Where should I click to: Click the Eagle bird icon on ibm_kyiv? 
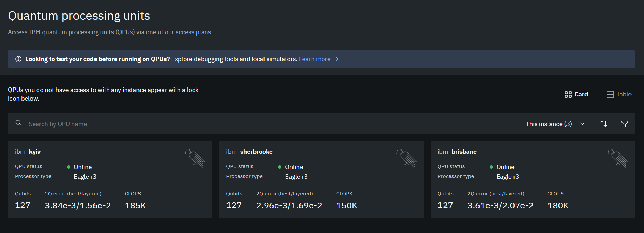pos(195,158)
